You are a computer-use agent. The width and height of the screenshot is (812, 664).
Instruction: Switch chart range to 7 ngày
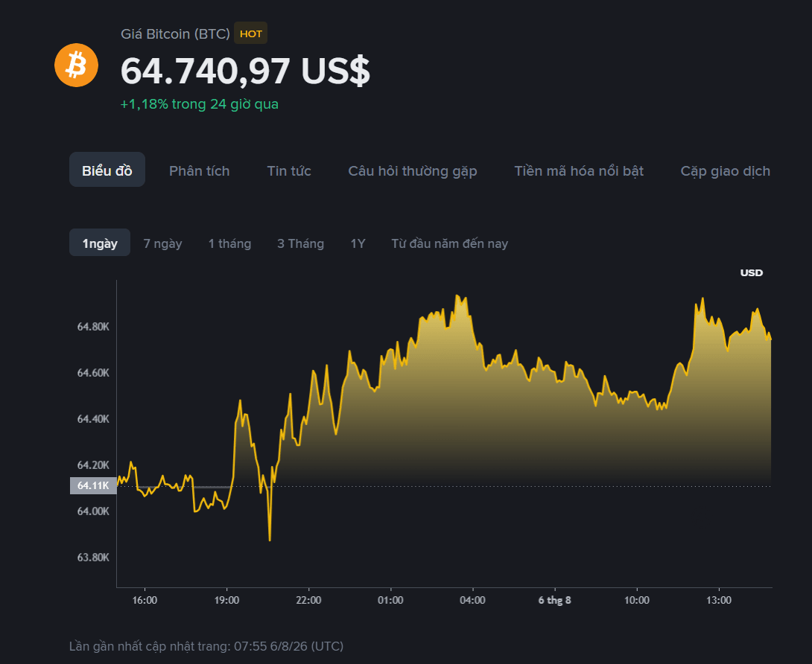(x=162, y=243)
